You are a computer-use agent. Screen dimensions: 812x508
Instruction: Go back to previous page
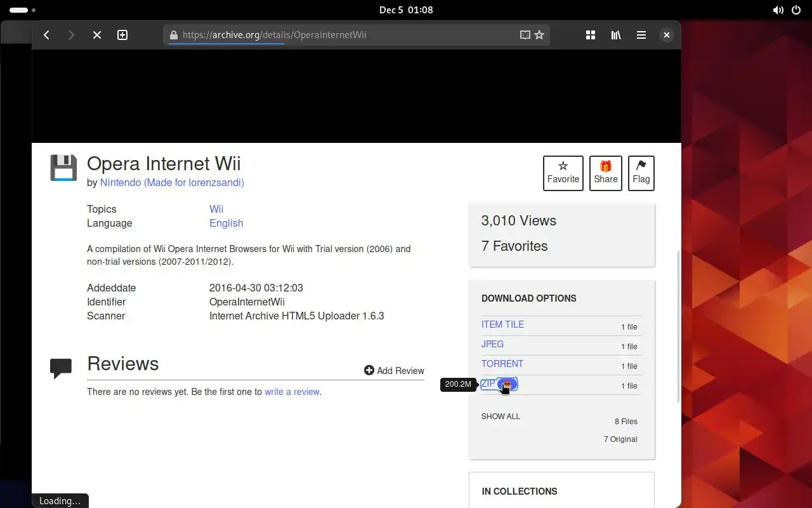coord(46,35)
